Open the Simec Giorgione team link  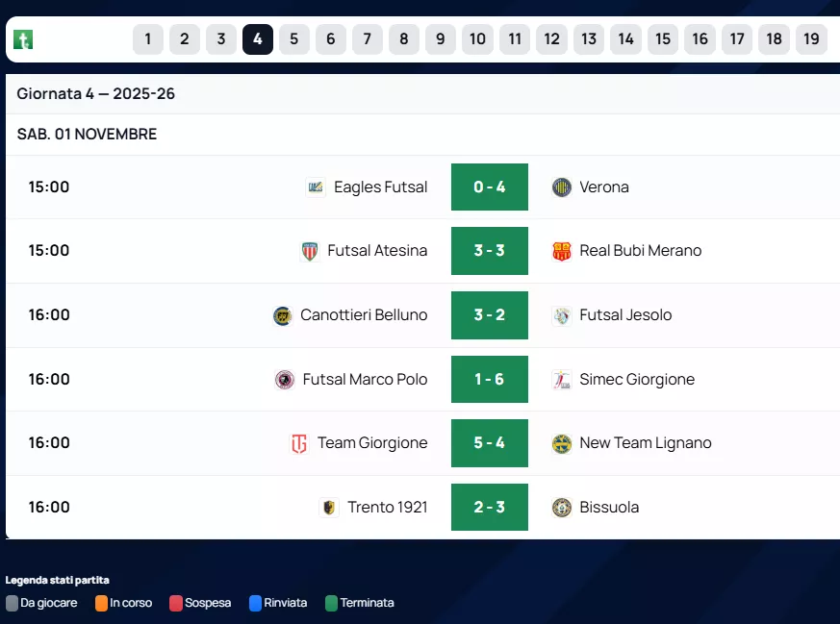click(x=636, y=380)
